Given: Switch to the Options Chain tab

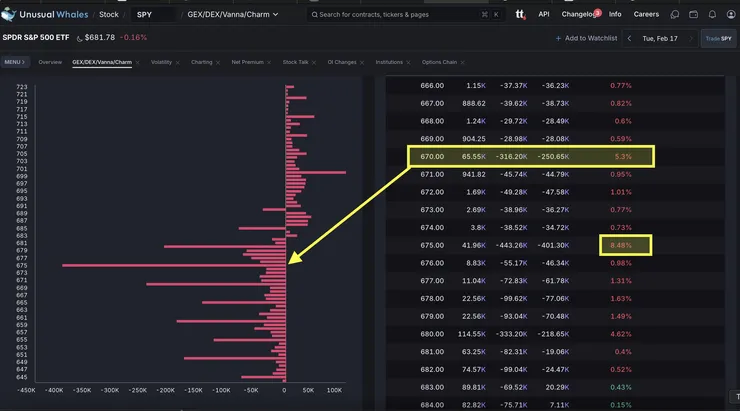Looking at the screenshot, I should (x=439, y=62).
